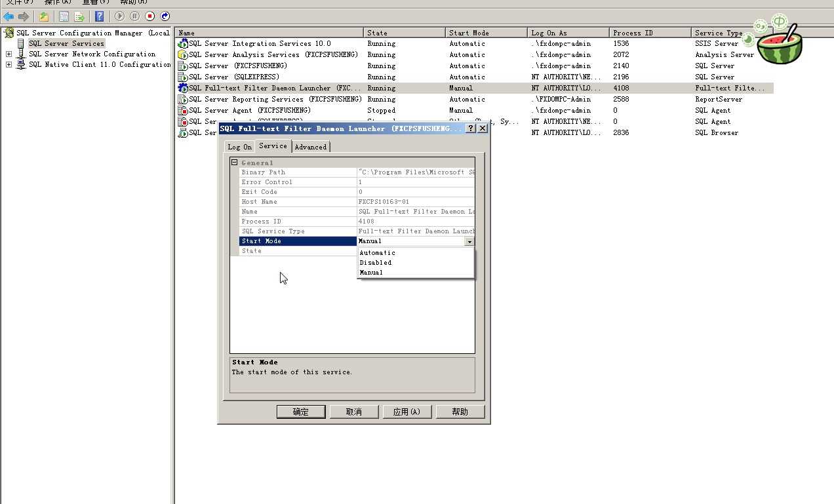Screen dimensions: 834x504
Task: Toggle the Start Mode dropdown arrow
Action: [469, 242]
